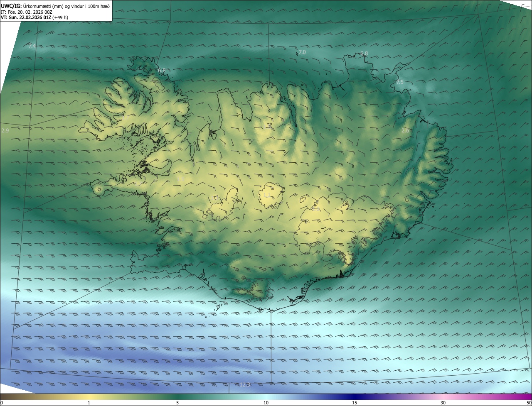Screen dimensions: 532x406
Task: Click the 1 tick on the color scale
Action: (x=89, y=403)
